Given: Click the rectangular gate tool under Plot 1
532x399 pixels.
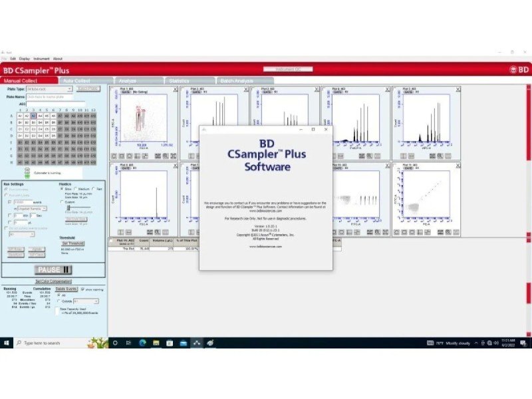Looking at the screenshot, I should [x=121, y=156].
